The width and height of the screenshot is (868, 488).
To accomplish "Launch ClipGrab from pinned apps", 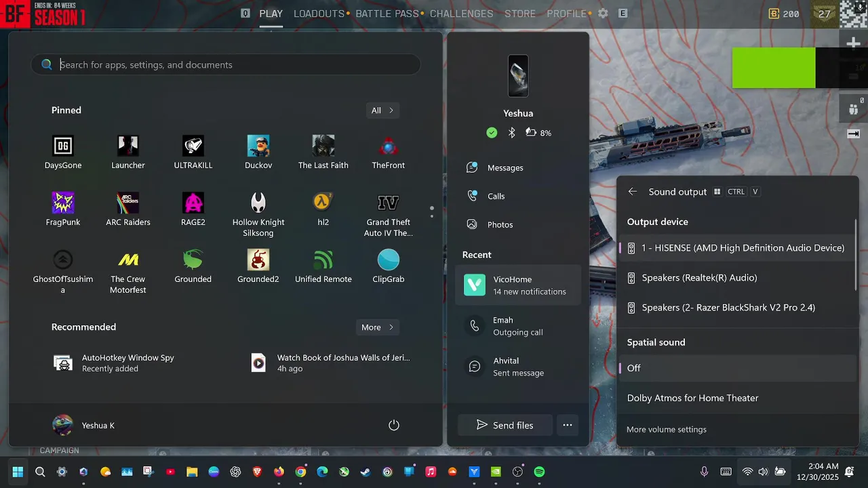I will pos(389,266).
